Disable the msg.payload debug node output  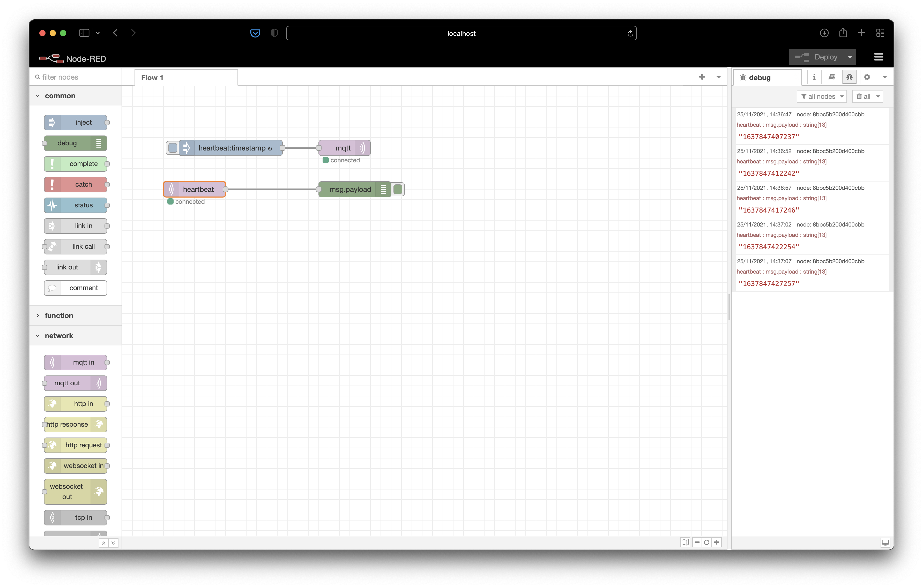tap(398, 189)
